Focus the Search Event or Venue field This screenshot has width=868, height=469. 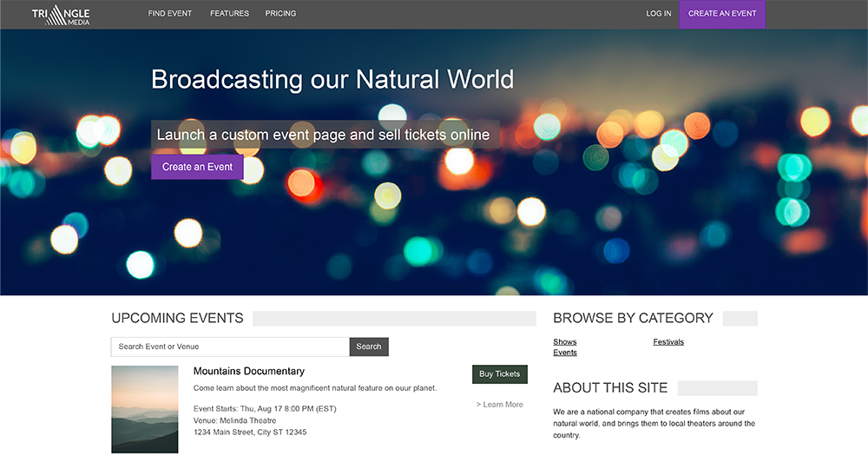pos(230,347)
